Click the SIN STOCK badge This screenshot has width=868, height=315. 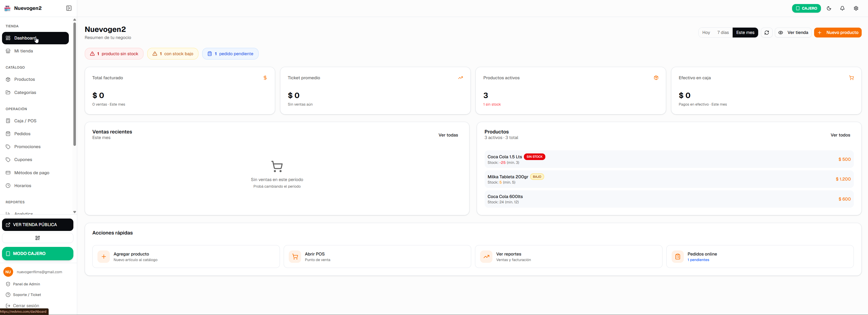[x=534, y=157]
